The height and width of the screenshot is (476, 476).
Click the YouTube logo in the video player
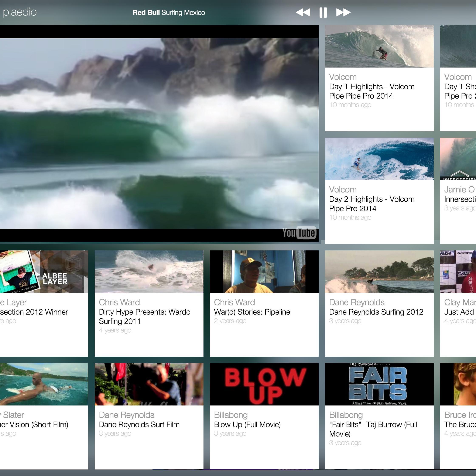(x=299, y=233)
